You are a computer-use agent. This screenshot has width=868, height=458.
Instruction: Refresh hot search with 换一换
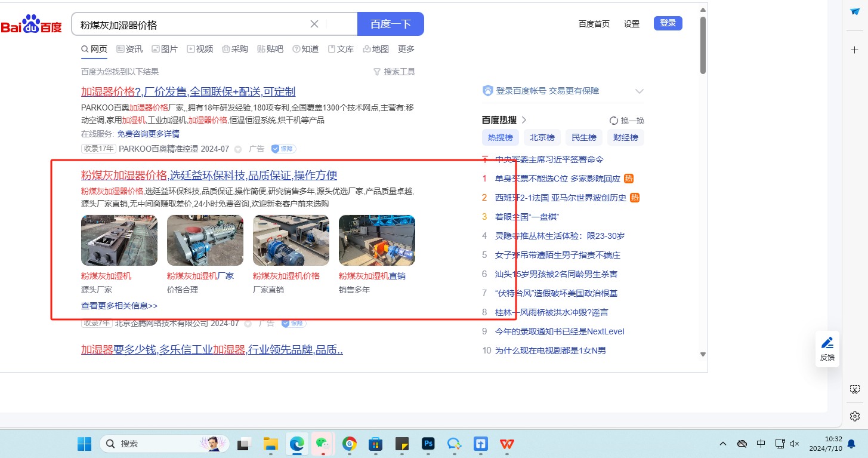[626, 121]
